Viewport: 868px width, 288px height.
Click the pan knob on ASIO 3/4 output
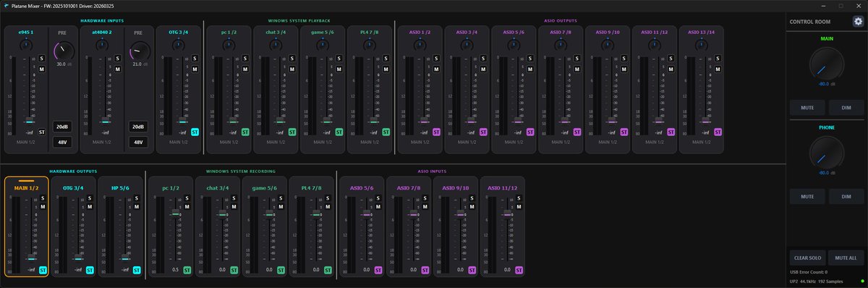(x=467, y=45)
